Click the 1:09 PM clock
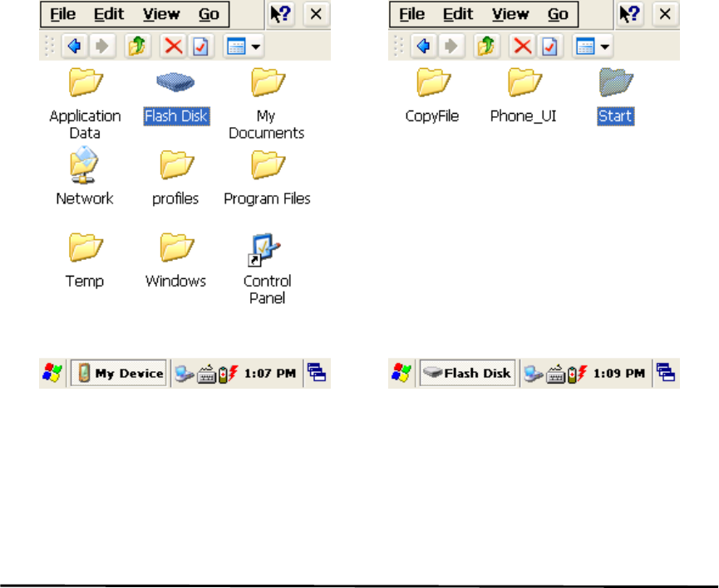 click(618, 374)
